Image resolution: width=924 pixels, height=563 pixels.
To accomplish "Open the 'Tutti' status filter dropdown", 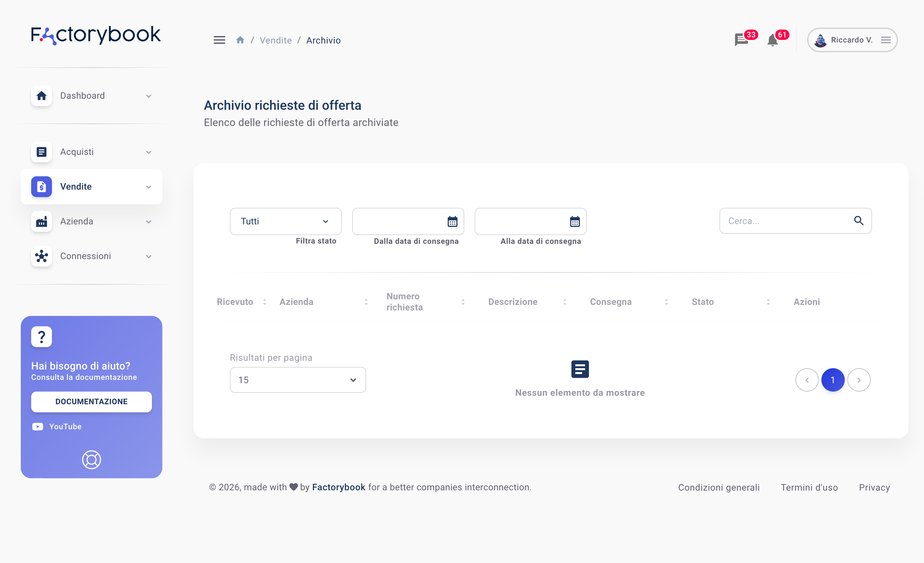I will click(285, 221).
